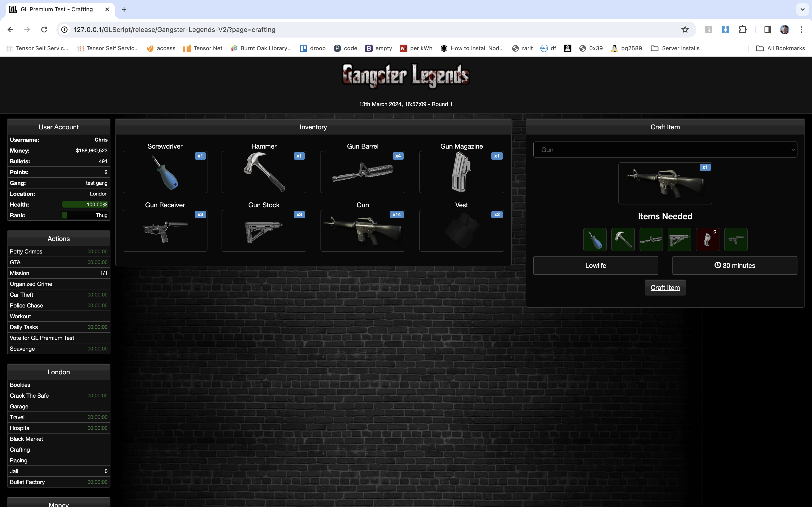Click the Hammer inventory item image

(264, 172)
